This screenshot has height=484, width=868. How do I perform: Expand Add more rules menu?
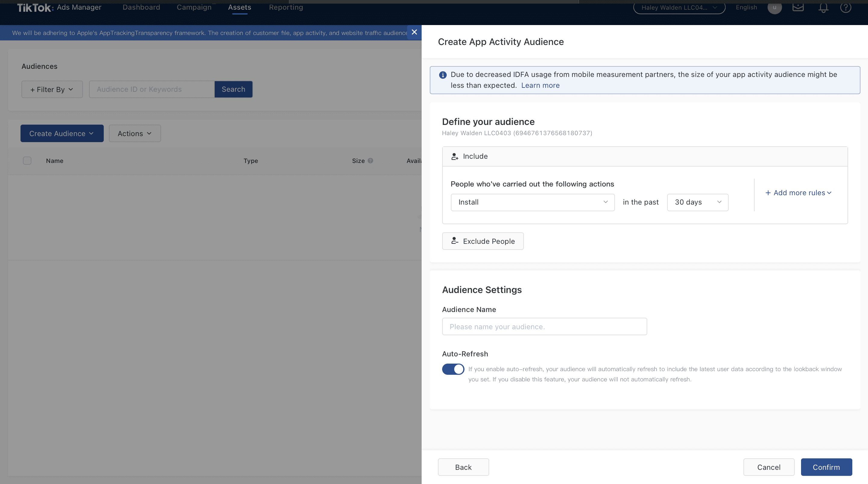[x=798, y=193]
